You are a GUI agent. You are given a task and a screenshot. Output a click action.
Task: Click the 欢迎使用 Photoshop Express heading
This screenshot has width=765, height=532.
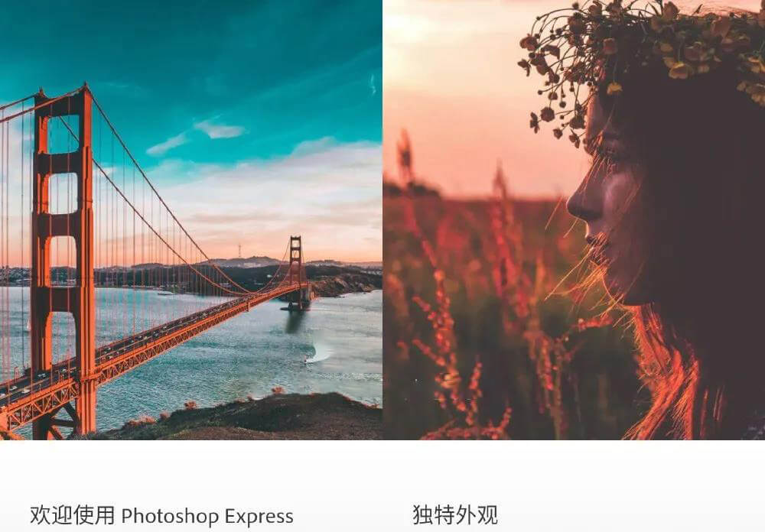coord(161,516)
